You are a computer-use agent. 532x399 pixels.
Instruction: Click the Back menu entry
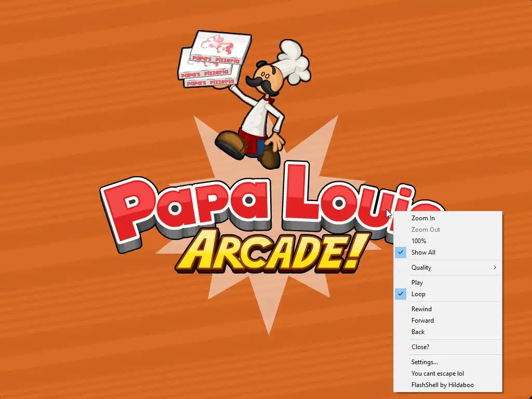447,332
